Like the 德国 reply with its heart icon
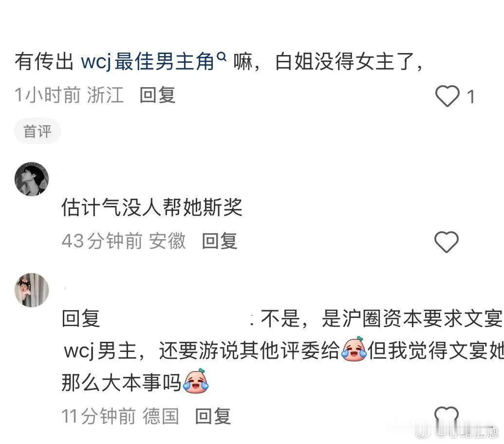Screen dimensions: 504x444 point(446,414)
